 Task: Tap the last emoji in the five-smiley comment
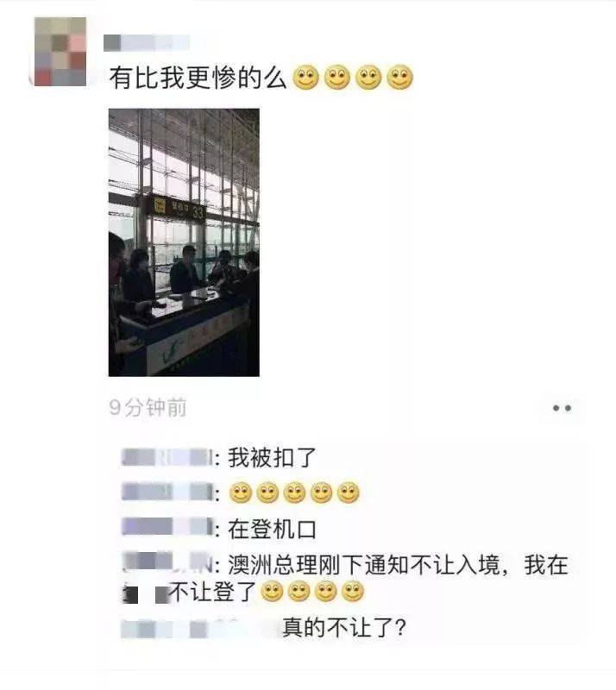coord(349,492)
